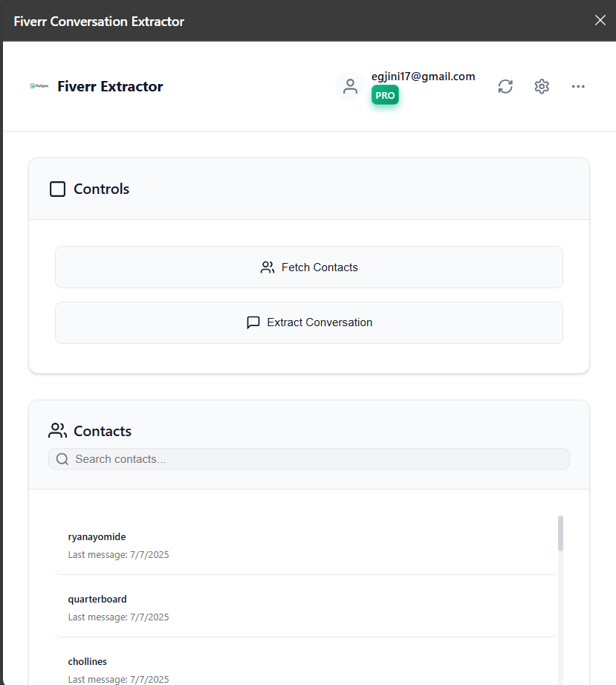Click the Fetch Contacts button
Screen dimensions: 616x685
[309, 267]
